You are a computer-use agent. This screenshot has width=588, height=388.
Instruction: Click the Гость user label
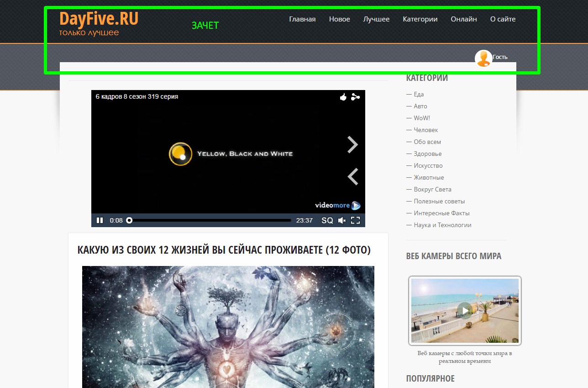(x=500, y=57)
